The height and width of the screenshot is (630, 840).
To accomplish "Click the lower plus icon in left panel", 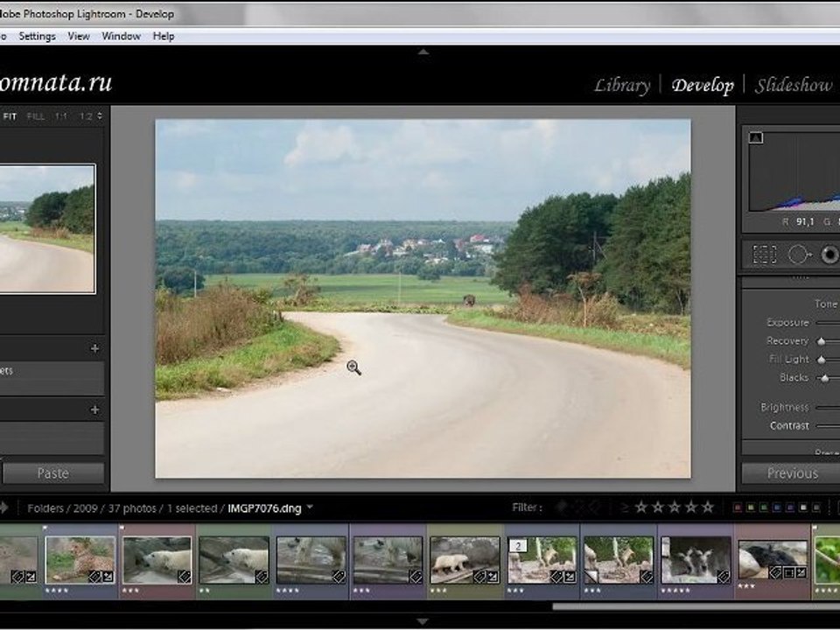I will (x=94, y=409).
